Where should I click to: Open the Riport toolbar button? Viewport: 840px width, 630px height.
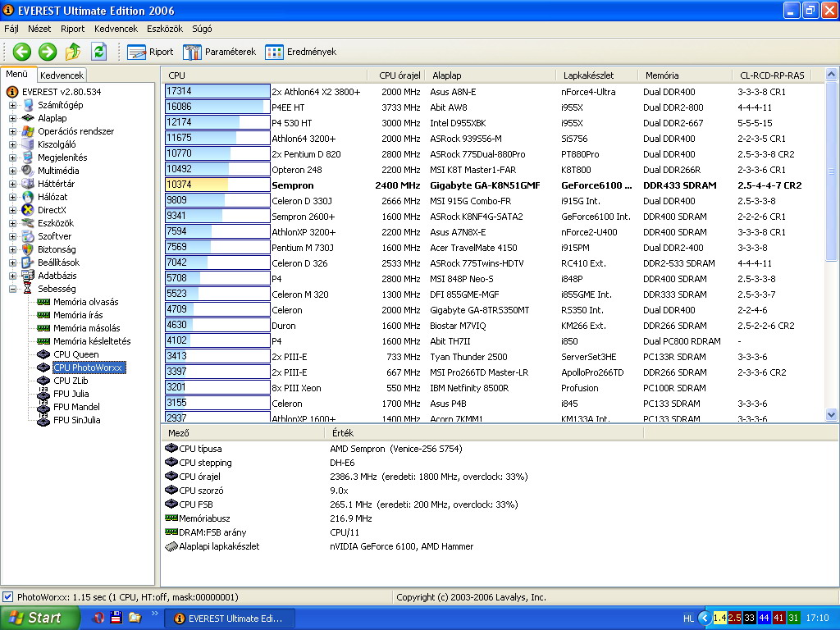tap(151, 52)
